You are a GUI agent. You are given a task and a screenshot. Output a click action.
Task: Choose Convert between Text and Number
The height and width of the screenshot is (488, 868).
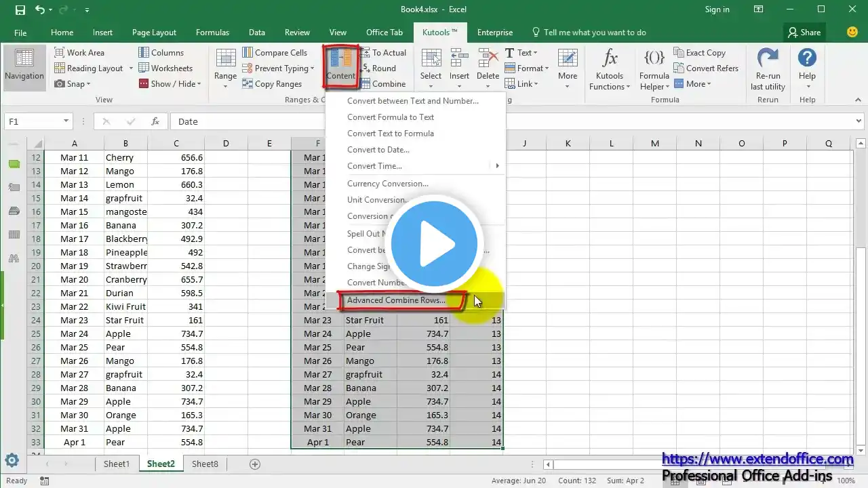(413, 101)
